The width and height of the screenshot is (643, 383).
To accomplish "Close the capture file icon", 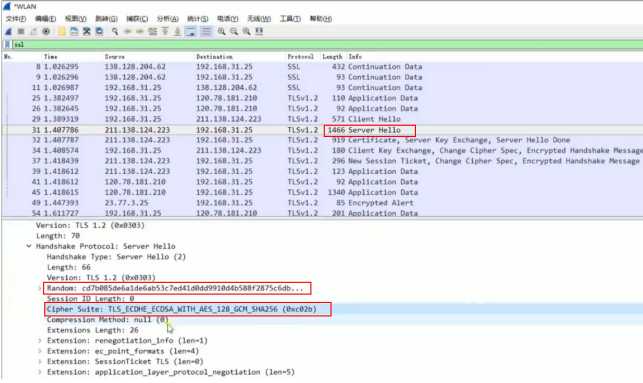I will click(87, 32).
